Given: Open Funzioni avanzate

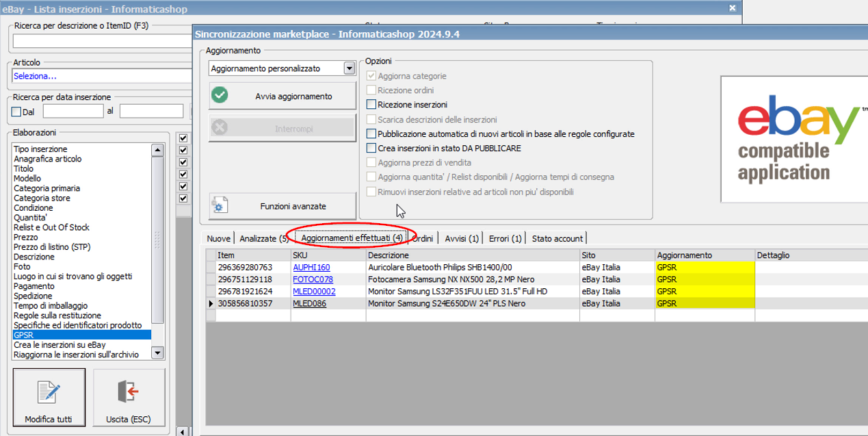Looking at the screenshot, I should click(x=282, y=206).
